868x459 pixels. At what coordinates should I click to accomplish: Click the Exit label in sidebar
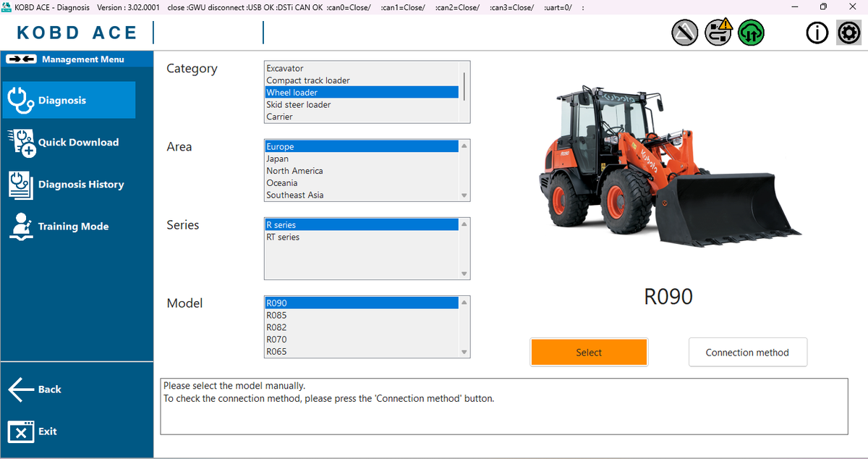[48, 431]
